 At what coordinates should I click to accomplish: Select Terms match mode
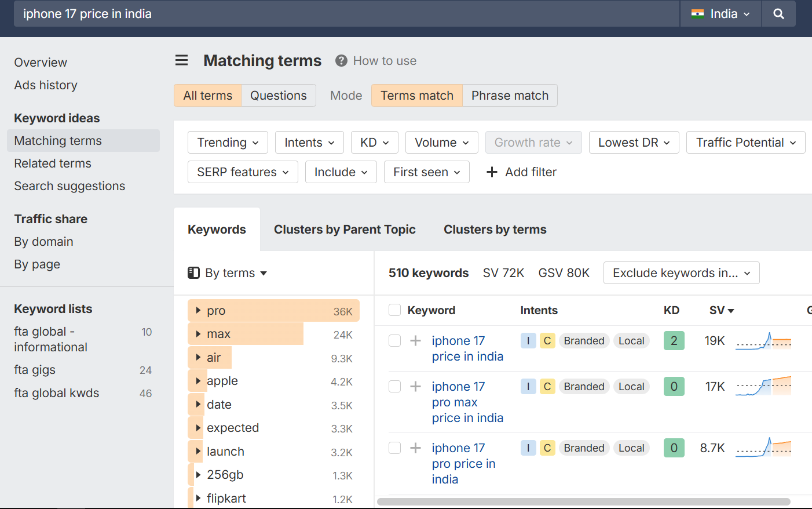click(x=417, y=96)
